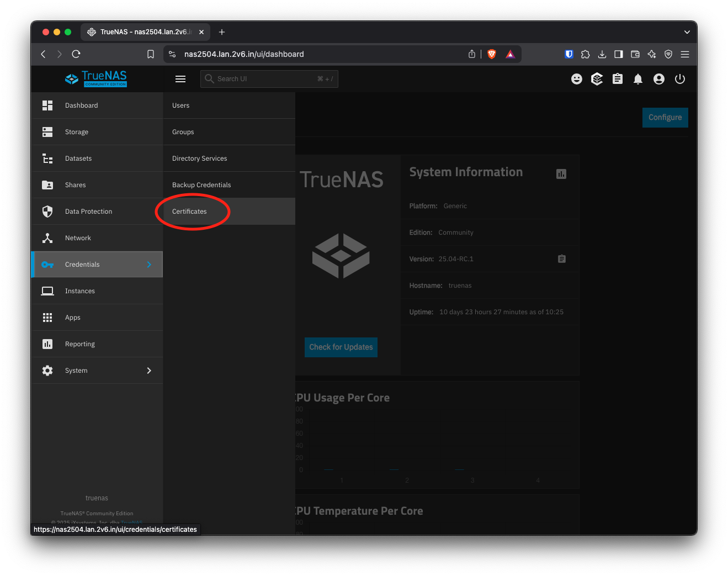Open the Jobs clipboard icon in header
The height and width of the screenshot is (576, 728).
click(x=618, y=79)
